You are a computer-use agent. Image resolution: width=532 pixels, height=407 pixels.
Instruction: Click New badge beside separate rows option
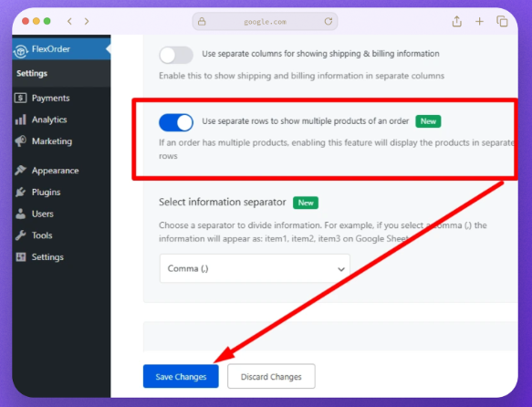[x=428, y=121]
